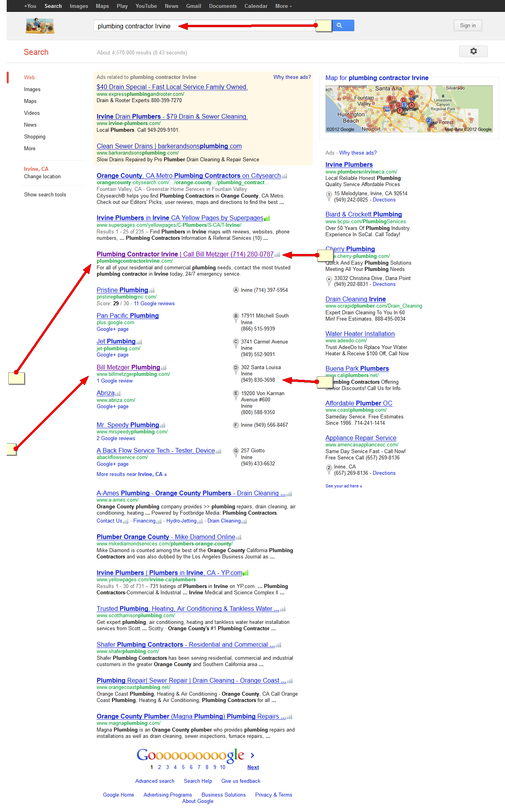Screen dimensions: 505x812
Task: Expand More in the left sidebar
Action: (30, 148)
